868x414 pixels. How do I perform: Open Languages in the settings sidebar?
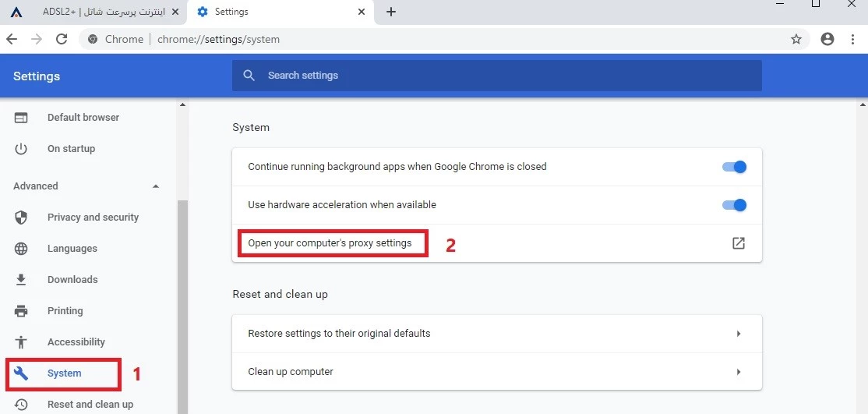tap(72, 248)
